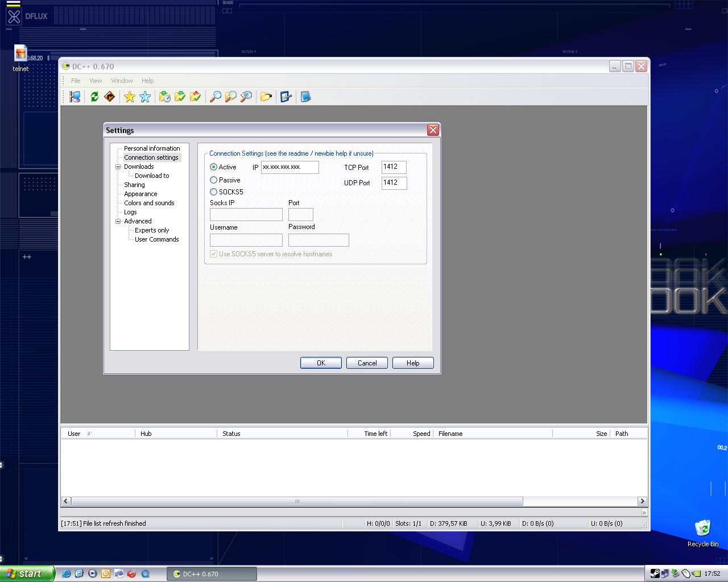Launch Internet Explorer from quick launch
The width and height of the screenshot is (728, 582).
pyautogui.click(x=66, y=573)
